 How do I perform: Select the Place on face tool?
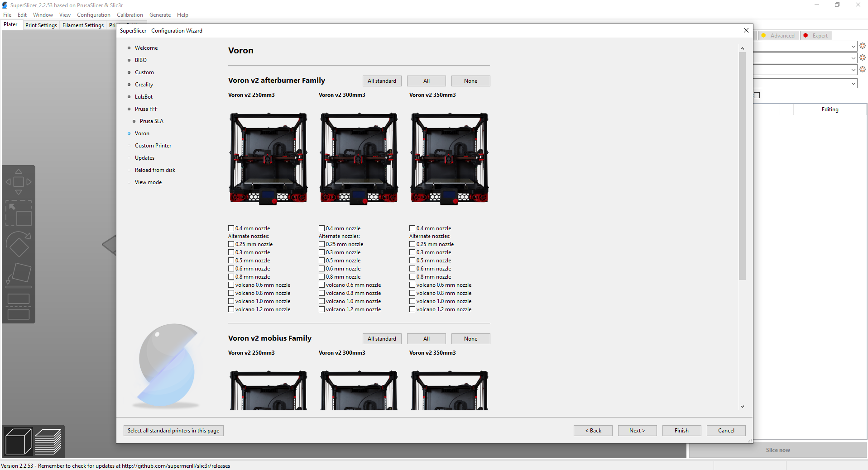click(19, 275)
